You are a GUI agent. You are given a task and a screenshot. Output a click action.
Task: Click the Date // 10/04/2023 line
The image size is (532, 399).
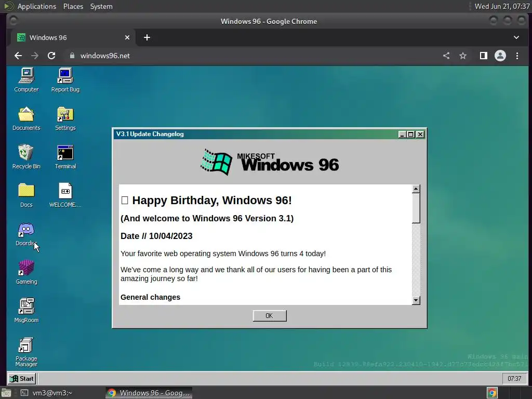[156, 236]
